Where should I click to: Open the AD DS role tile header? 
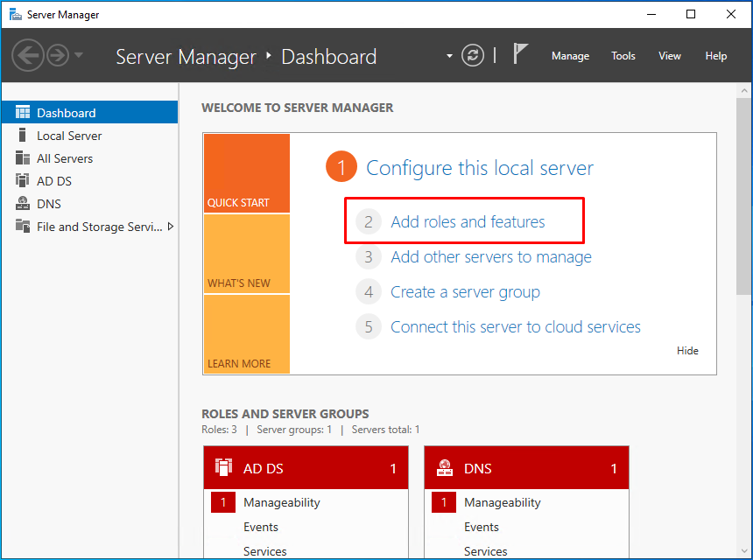(306, 468)
